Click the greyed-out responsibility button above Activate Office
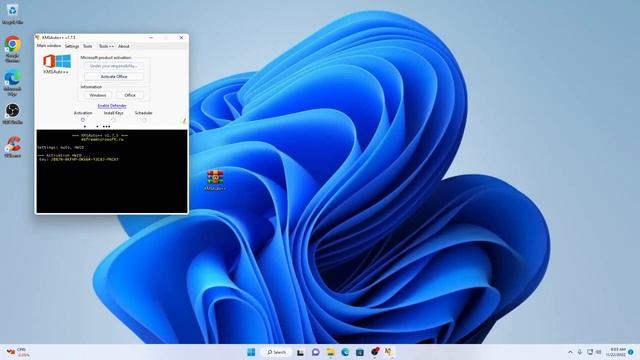 tap(114, 66)
